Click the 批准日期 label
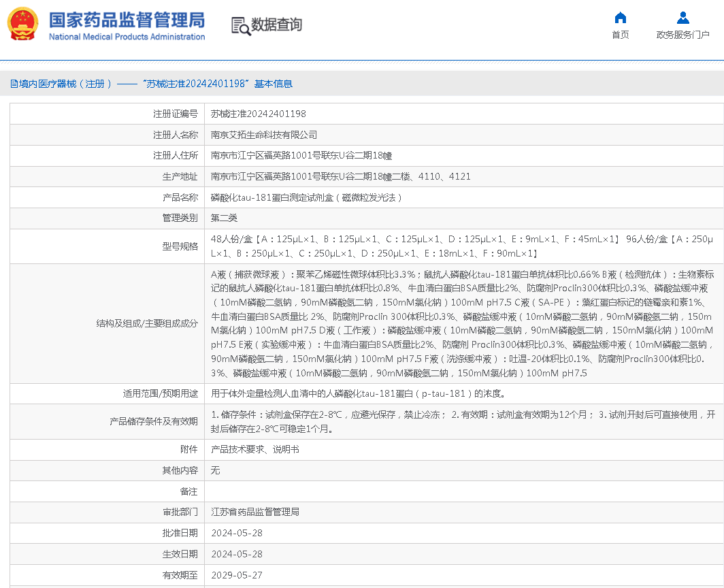The image size is (724, 588). tap(180, 533)
